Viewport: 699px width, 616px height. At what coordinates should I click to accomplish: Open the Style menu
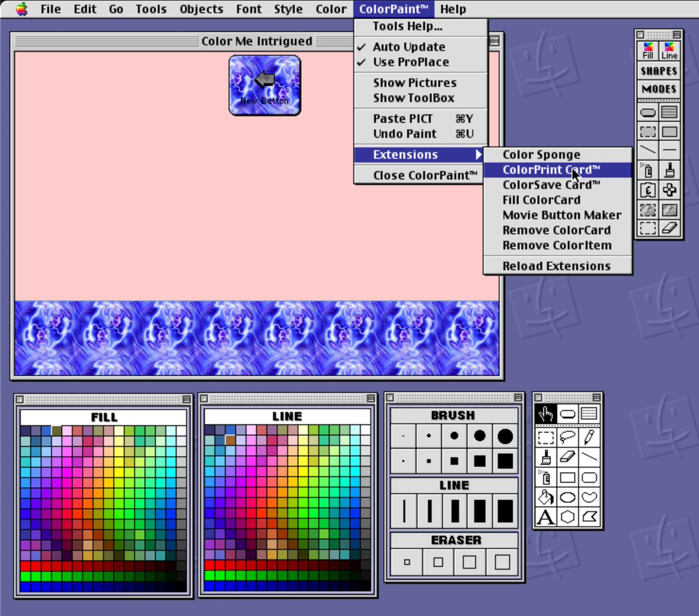click(x=288, y=9)
